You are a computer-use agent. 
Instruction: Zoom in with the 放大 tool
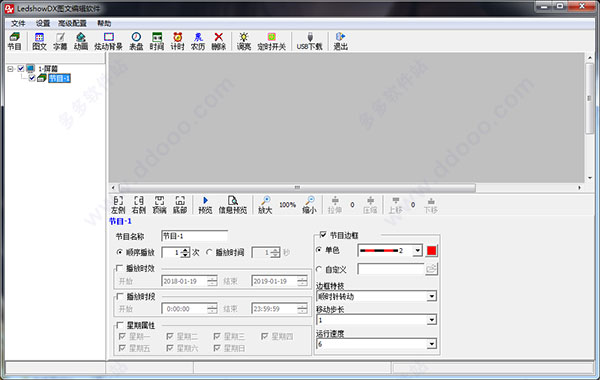point(265,205)
